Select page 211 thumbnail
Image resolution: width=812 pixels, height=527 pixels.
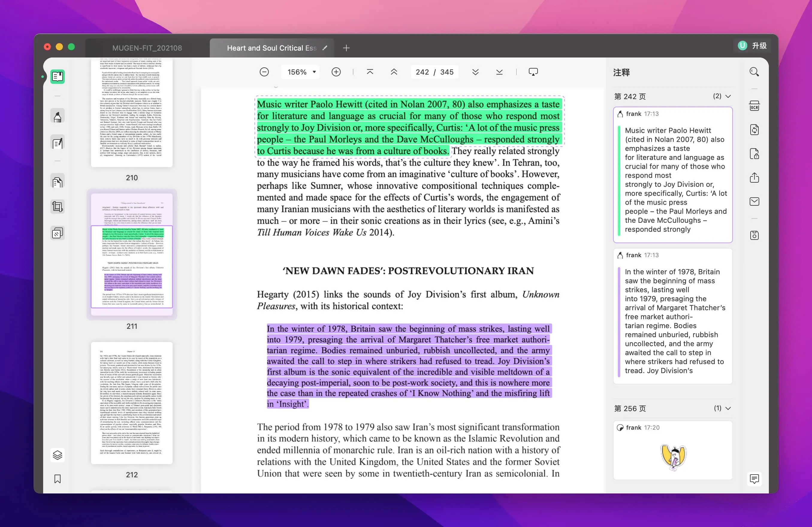[132, 254]
